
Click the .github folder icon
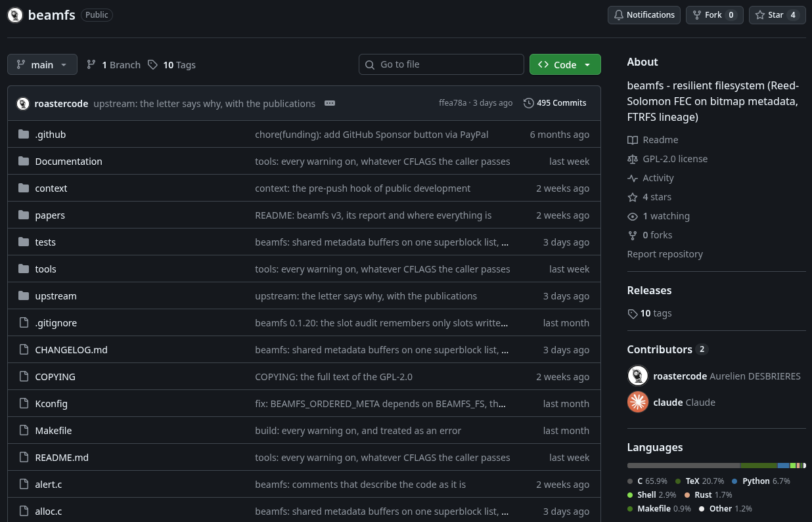pos(24,135)
